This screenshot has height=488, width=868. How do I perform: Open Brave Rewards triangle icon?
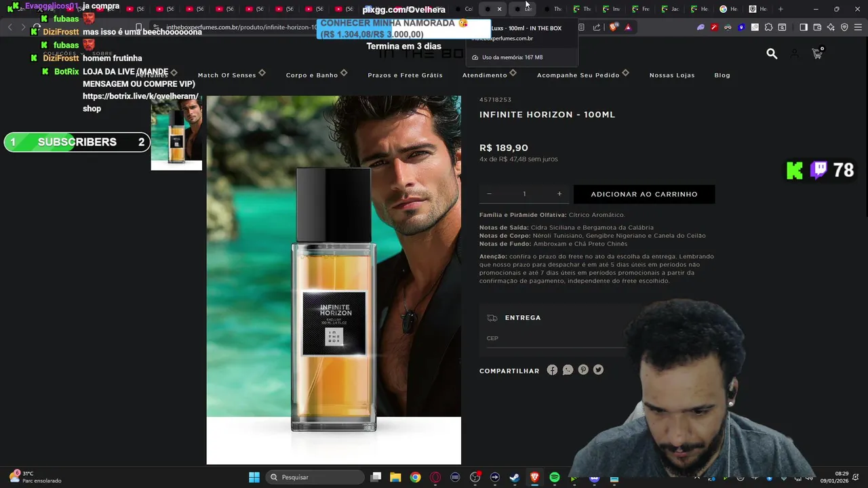(x=628, y=27)
